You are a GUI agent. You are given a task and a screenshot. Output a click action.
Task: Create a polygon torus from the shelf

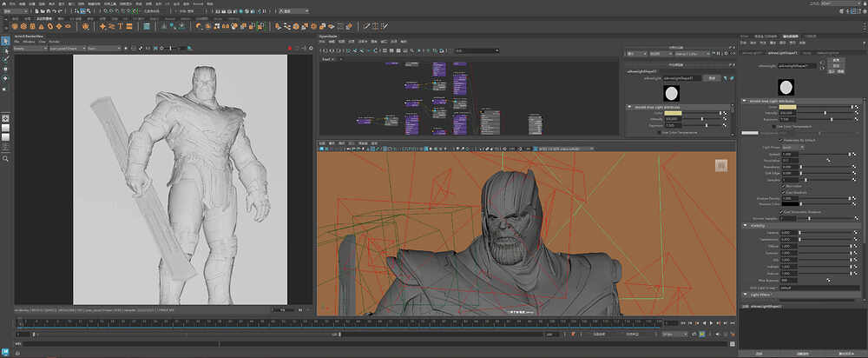pos(49,26)
